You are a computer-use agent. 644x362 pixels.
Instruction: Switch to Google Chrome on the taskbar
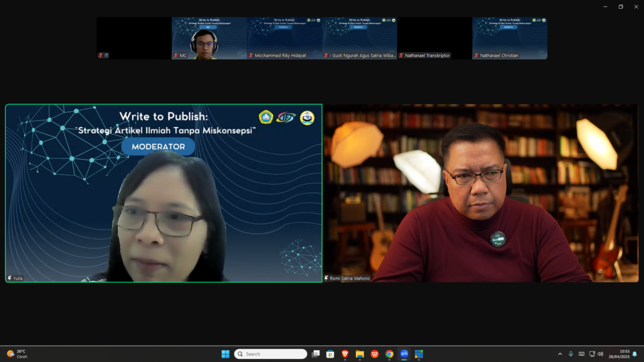[x=389, y=354]
